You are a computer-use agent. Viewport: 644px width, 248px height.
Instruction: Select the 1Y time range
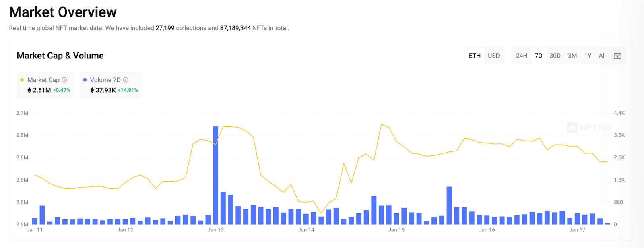click(588, 56)
